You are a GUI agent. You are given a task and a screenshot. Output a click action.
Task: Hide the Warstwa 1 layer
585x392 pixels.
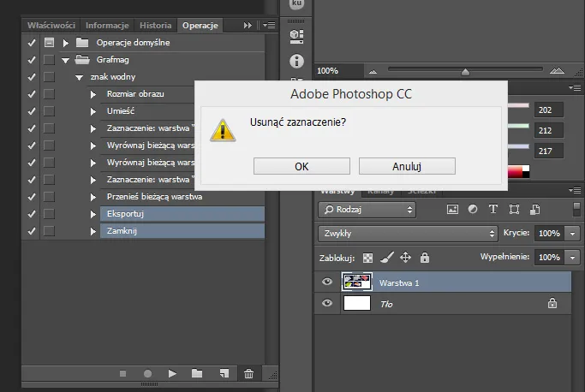[326, 282]
